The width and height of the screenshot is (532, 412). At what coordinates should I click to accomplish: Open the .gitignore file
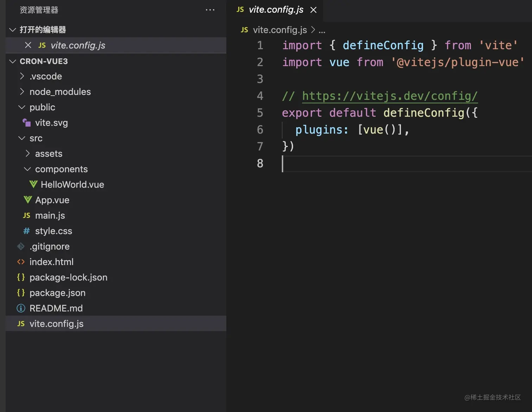click(116, 246)
